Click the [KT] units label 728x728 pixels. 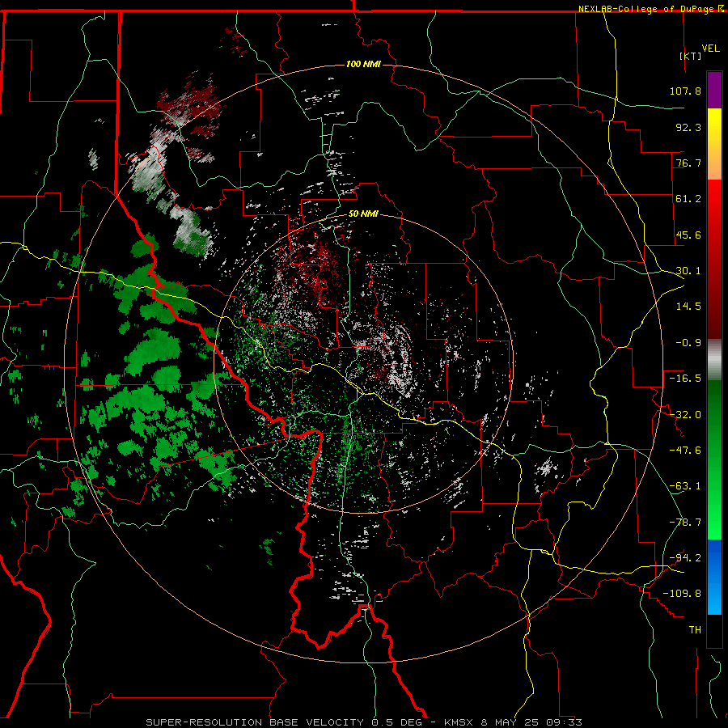click(x=691, y=56)
